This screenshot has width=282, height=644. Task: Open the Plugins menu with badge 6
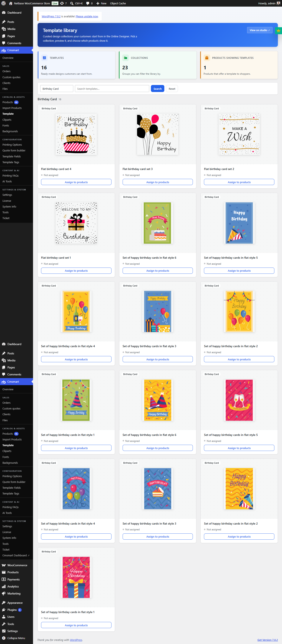coord(17,610)
